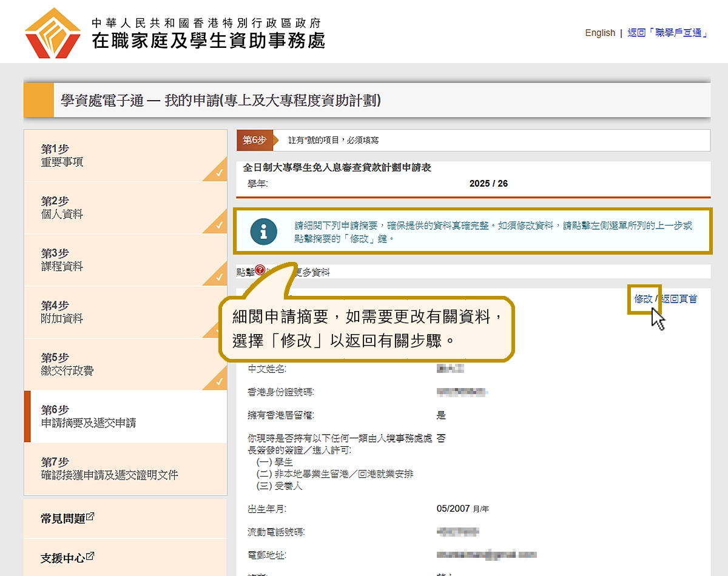Click the red question mark help icon

[260, 270]
